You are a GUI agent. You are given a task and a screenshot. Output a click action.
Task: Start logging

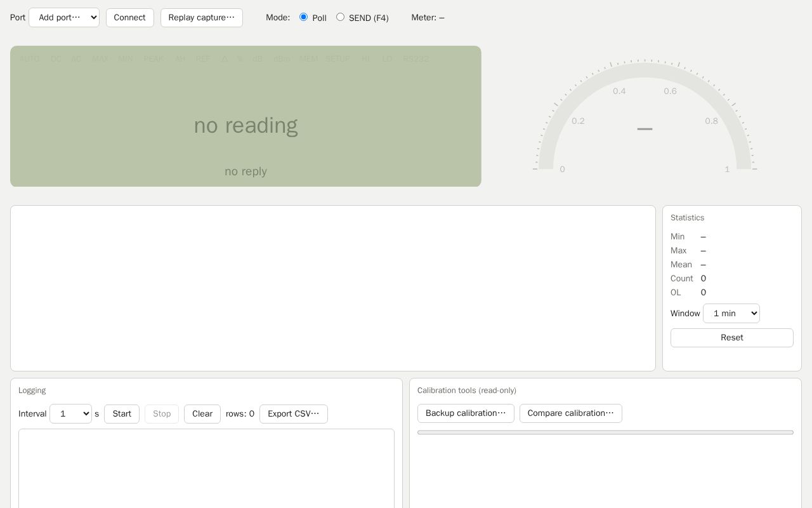point(122,414)
